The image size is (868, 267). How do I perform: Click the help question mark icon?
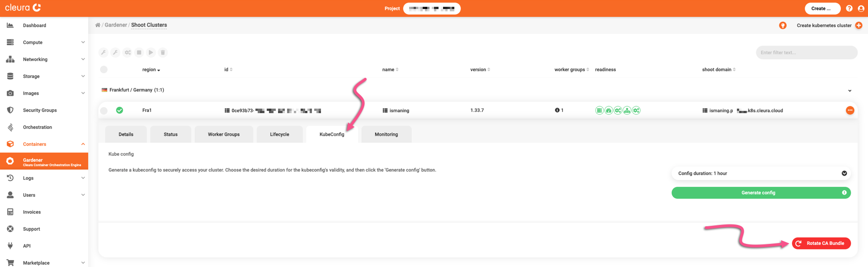click(849, 9)
